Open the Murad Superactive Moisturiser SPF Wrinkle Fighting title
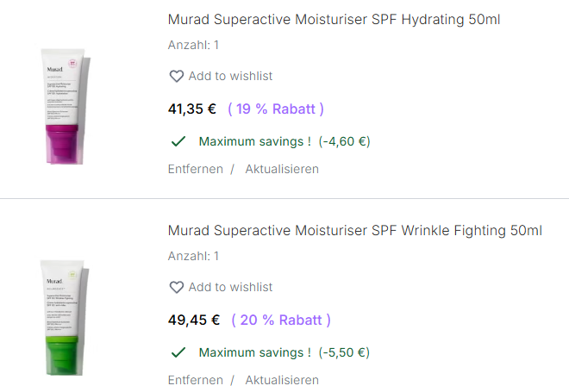This screenshot has height=392, width=569. [x=354, y=230]
